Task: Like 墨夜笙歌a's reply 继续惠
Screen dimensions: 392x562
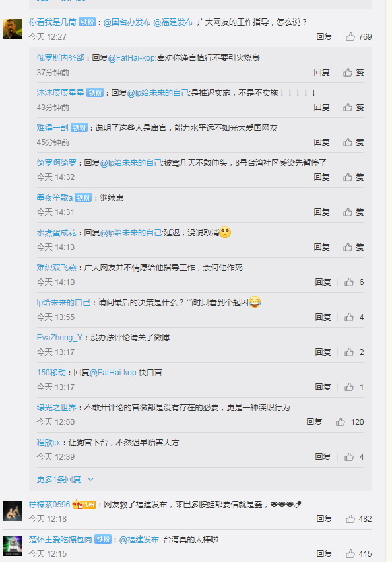Action: click(x=353, y=212)
